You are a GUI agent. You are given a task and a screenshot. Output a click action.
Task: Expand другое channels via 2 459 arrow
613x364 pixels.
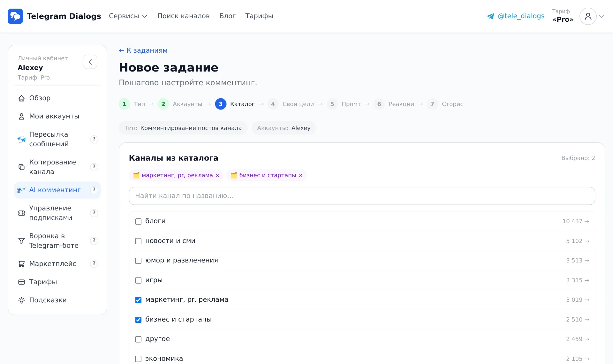577,339
